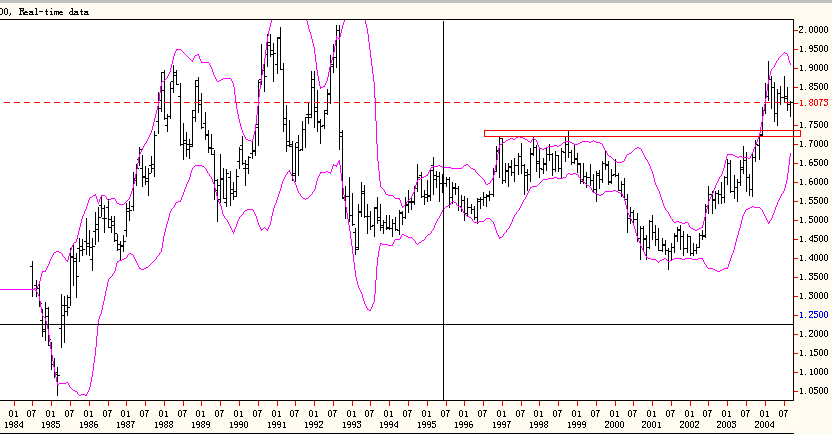Viewport: 832px width, 434px height.
Task: Click the 1.5000 price axis label
Action: 813,220
